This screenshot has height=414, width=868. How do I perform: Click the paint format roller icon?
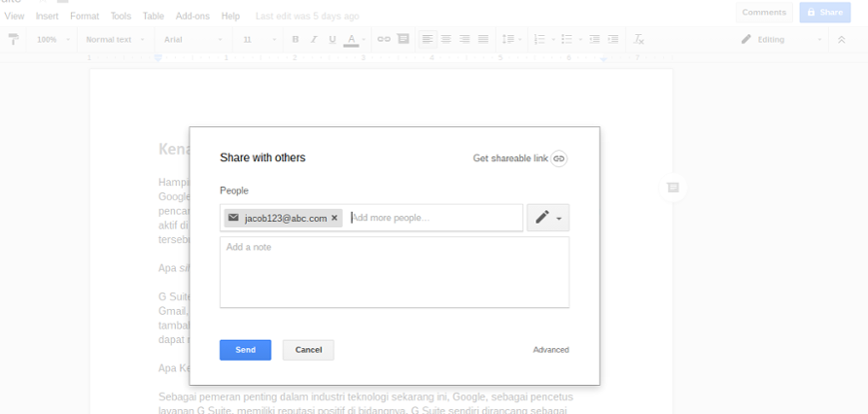(x=13, y=39)
